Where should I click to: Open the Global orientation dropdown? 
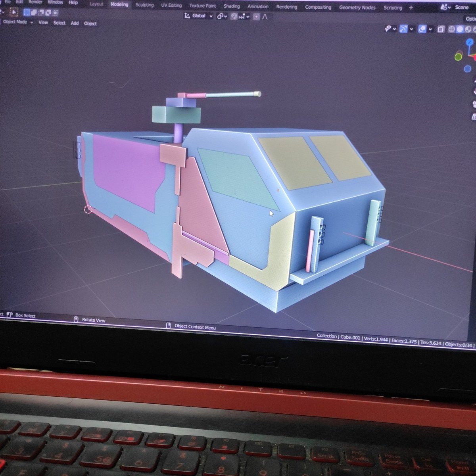[x=198, y=16]
